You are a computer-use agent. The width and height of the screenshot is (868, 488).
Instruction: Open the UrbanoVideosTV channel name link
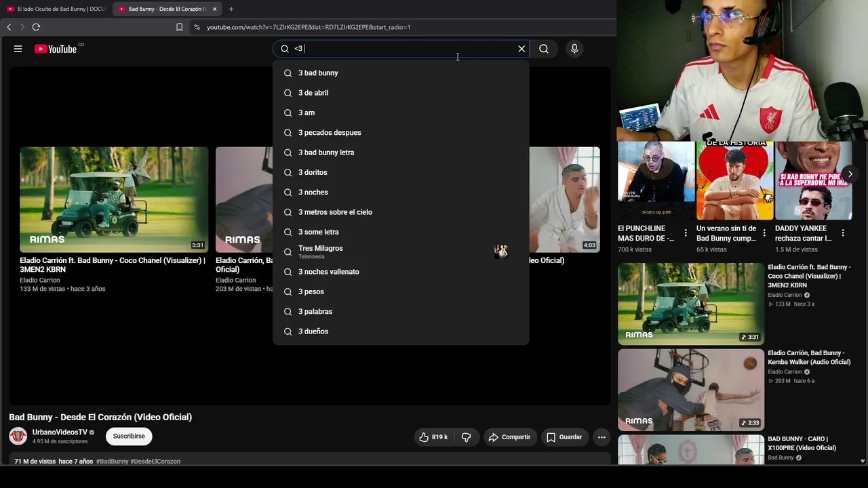pyautogui.click(x=60, y=432)
